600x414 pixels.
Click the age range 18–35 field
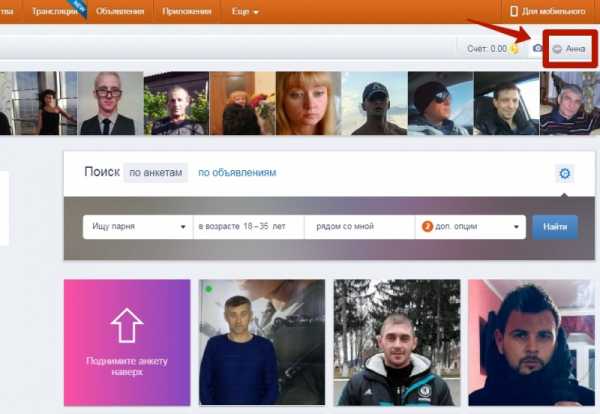click(249, 227)
